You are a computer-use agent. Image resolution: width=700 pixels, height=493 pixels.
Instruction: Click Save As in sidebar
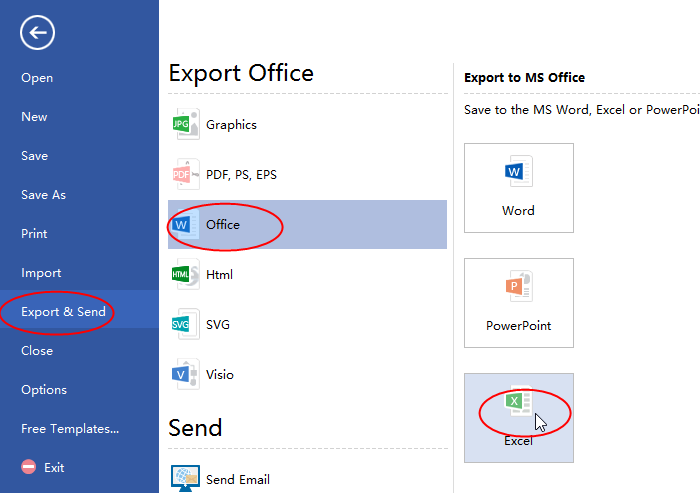click(43, 195)
